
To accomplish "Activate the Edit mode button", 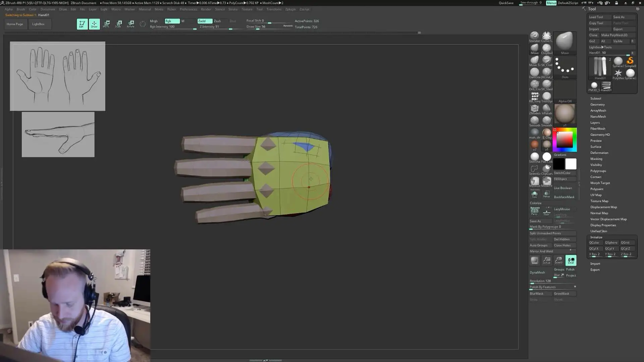I will [x=82, y=24].
